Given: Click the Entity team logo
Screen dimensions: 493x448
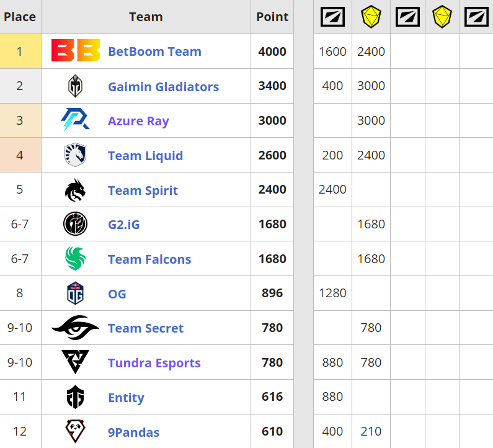Looking at the screenshot, I should click(75, 397).
